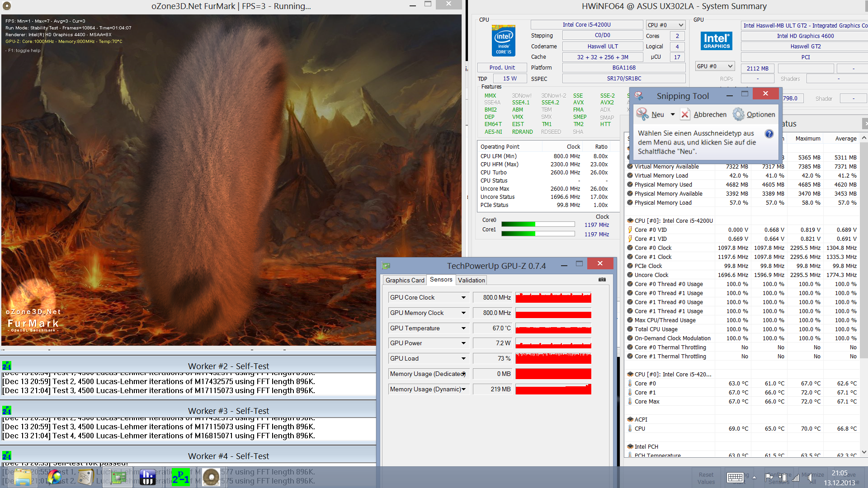Open dropdown arrow next to Neu

pyautogui.click(x=673, y=115)
